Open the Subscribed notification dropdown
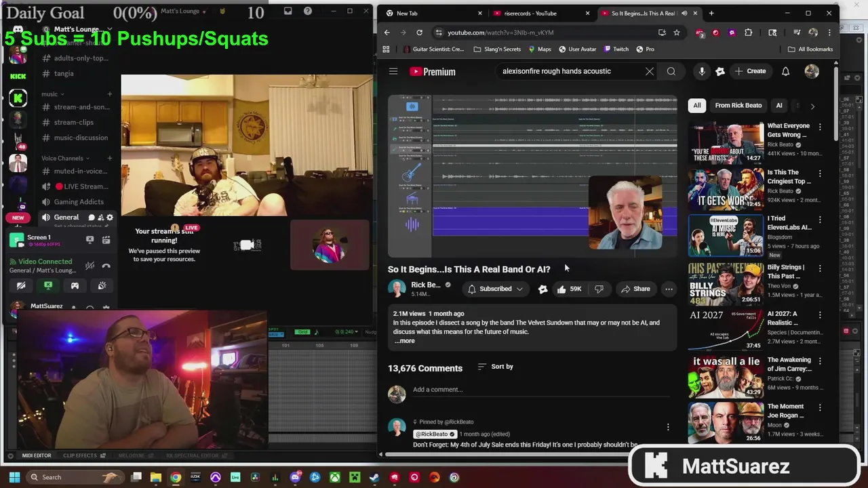Viewport: 868px width, 488px height. (496, 289)
